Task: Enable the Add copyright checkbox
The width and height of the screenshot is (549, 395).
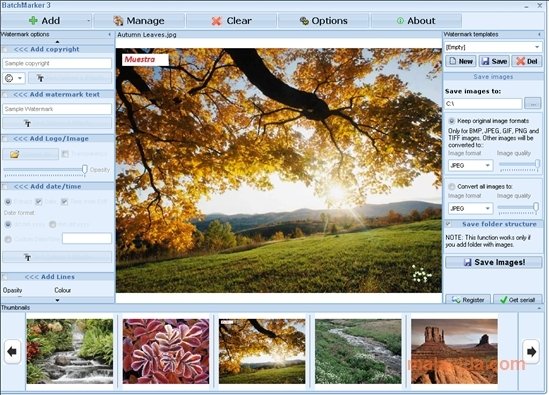Action: pyautogui.click(x=5, y=49)
